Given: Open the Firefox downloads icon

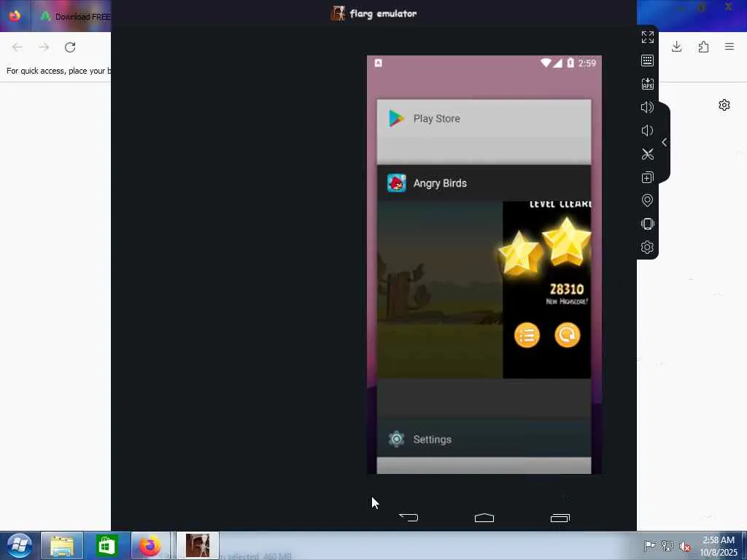Looking at the screenshot, I should pos(676,47).
